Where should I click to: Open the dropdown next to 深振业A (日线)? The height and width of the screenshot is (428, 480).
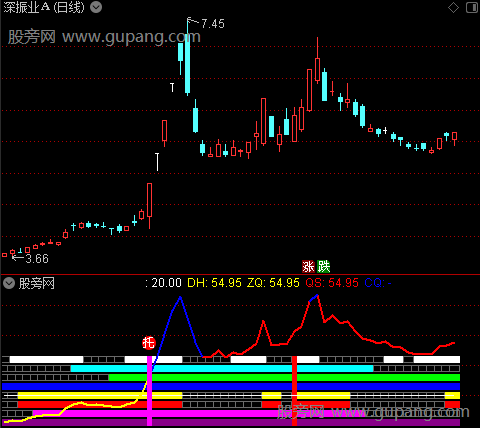point(96,7)
